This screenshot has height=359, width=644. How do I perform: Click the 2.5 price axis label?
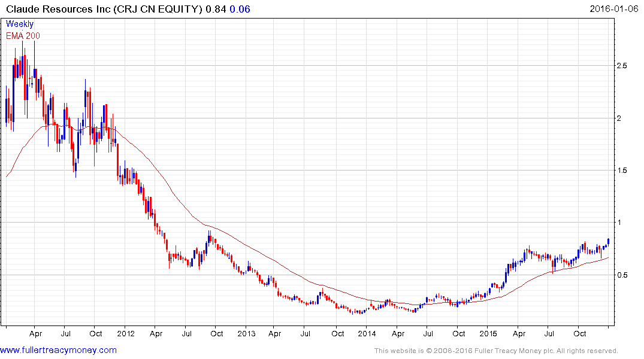tap(622, 66)
